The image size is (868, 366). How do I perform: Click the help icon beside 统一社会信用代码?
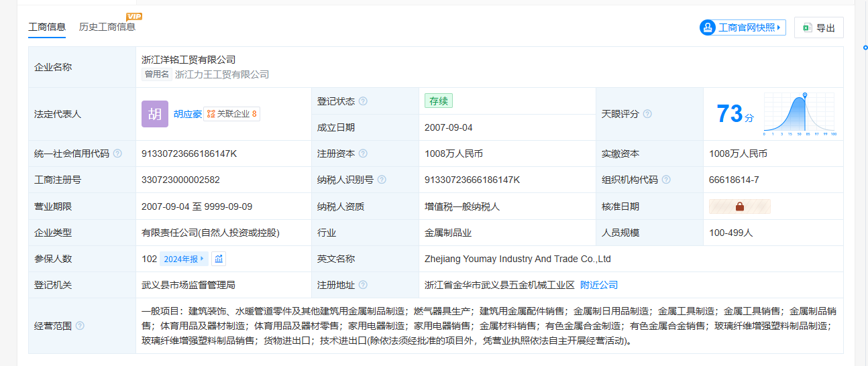pyautogui.click(x=117, y=154)
